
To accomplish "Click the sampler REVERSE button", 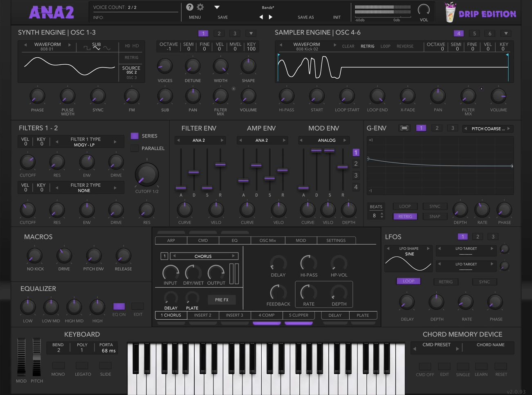I will pos(405,46).
